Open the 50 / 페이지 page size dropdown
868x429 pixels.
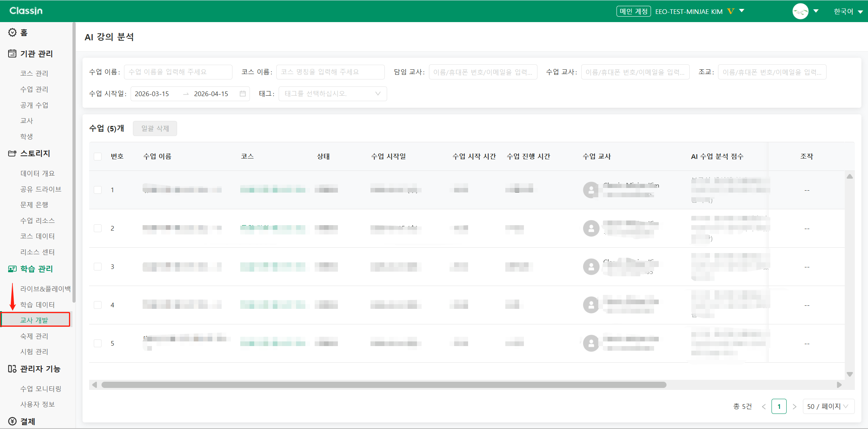[828, 407]
